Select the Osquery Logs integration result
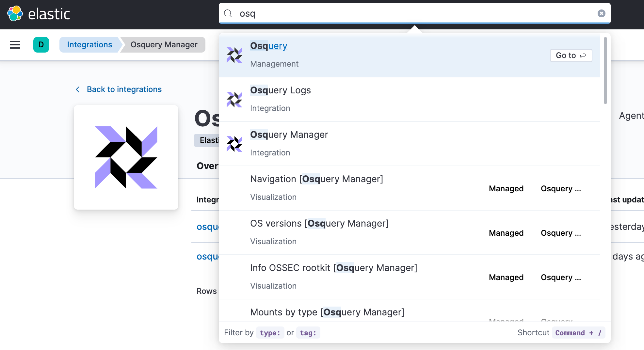The width and height of the screenshot is (644, 350). 410,100
